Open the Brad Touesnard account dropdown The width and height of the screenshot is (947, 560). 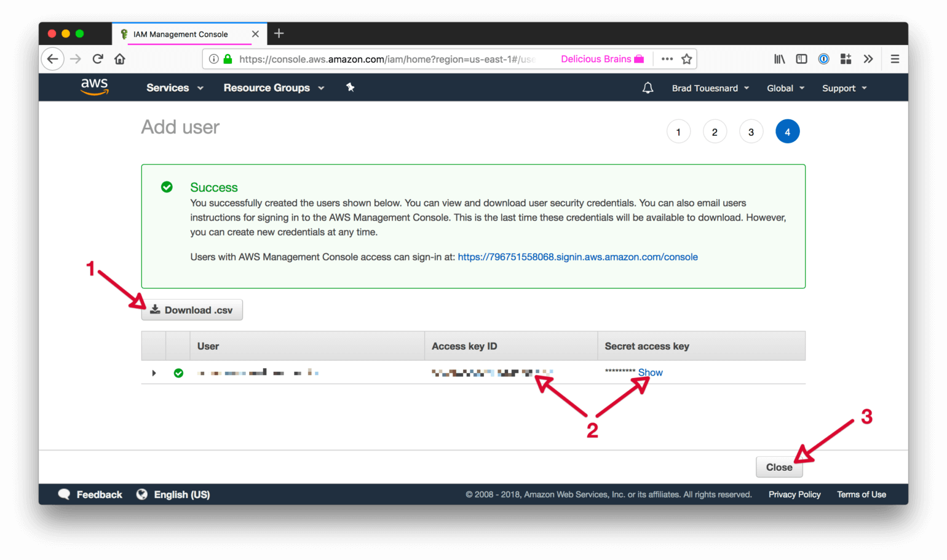[x=710, y=88]
